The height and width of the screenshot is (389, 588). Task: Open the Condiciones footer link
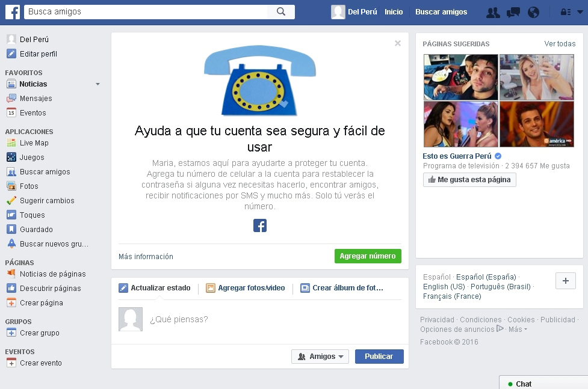[480, 320]
